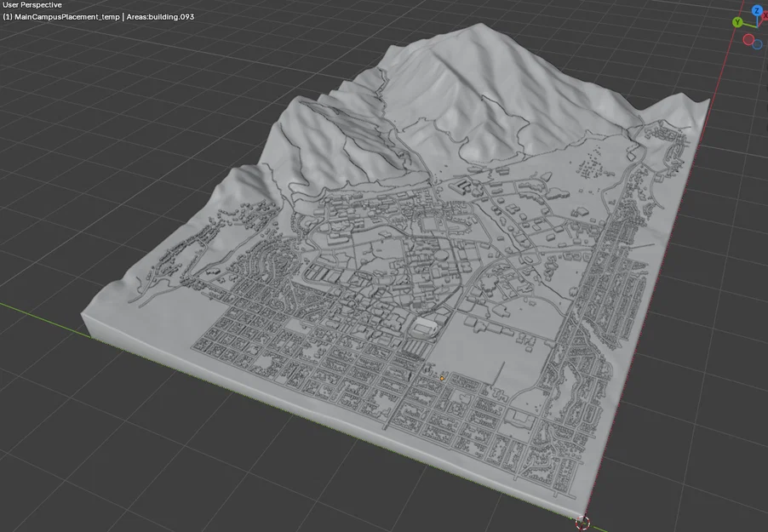Click the orange origin dot of the selected building
Viewport: 768px width, 532px height.
[x=442, y=377]
